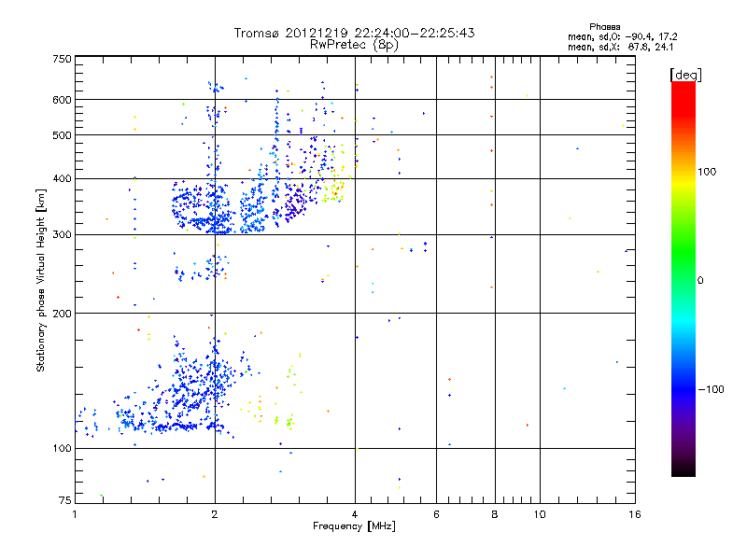Click the 'Phases' statistics heading
This screenshot has height=560, width=747.
pos(604,27)
